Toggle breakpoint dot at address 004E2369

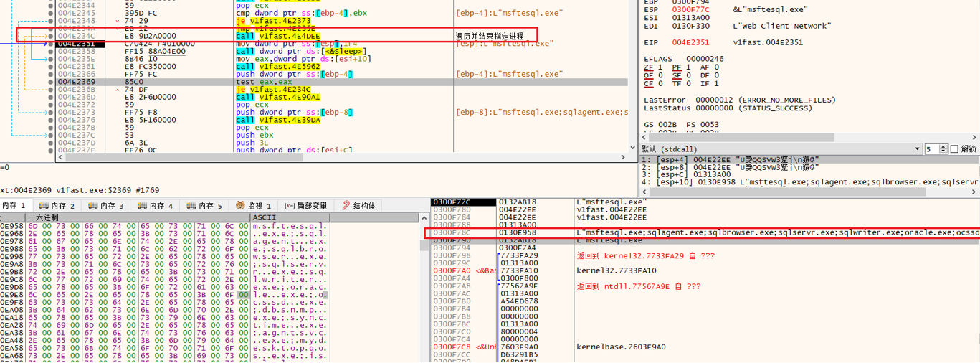coord(50,82)
